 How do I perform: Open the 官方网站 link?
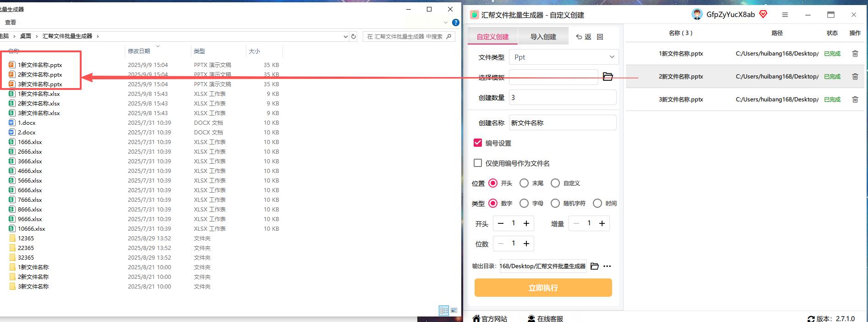coord(490,318)
